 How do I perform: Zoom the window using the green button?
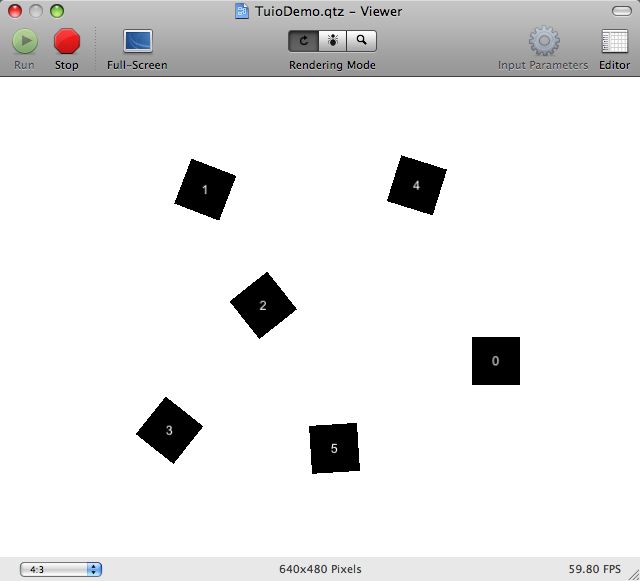(x=57, y=11)
